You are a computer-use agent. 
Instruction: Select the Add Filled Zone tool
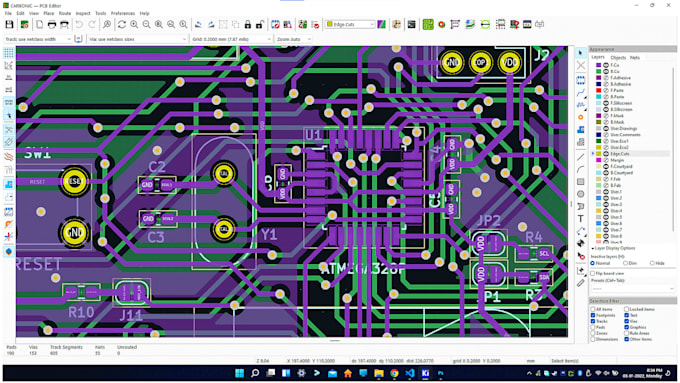pyautogui.click(x=581, y=130)
